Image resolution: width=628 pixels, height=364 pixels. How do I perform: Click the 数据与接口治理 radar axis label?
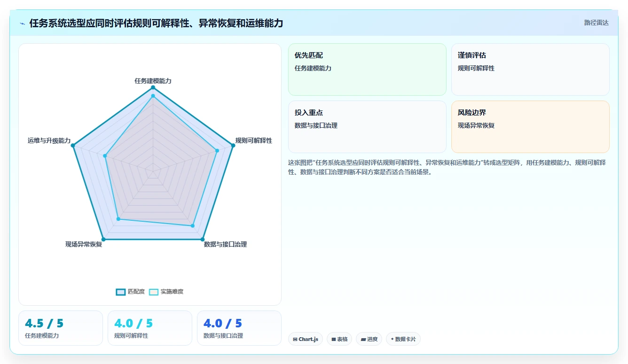[x=225, y=244]
